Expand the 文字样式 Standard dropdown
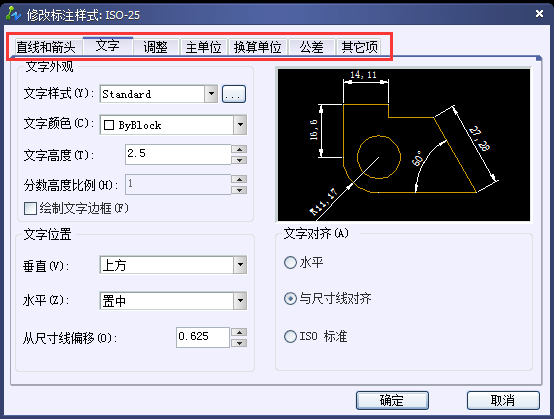The image size is (554, 419). click(x=211, y=94)
